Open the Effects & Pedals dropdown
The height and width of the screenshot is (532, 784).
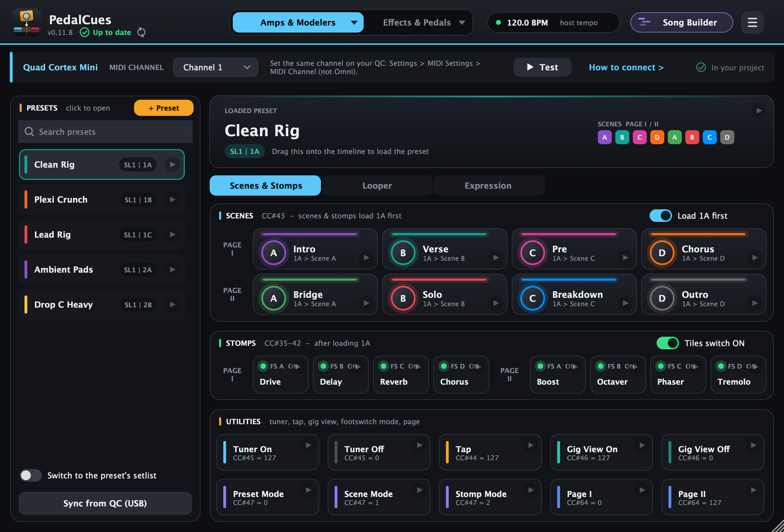point(424,22)
